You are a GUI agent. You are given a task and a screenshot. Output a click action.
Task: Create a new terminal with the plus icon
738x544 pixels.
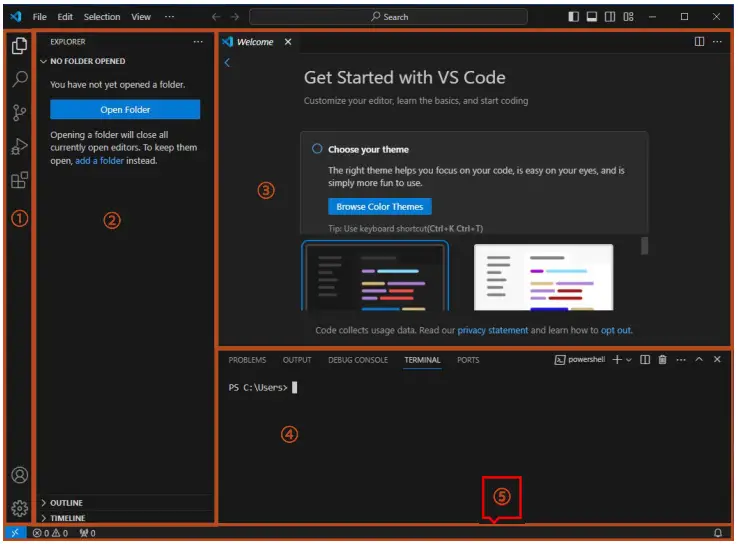(x=617, y=360)
